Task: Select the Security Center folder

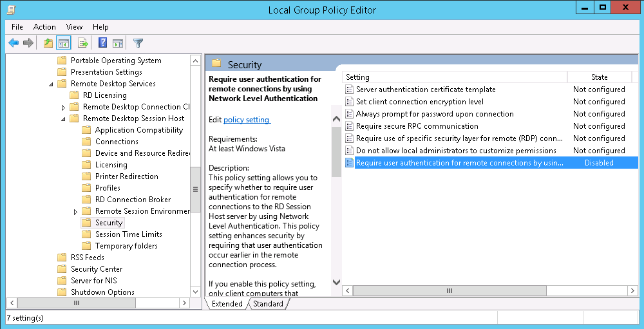Action: click(x=97, y=269)
